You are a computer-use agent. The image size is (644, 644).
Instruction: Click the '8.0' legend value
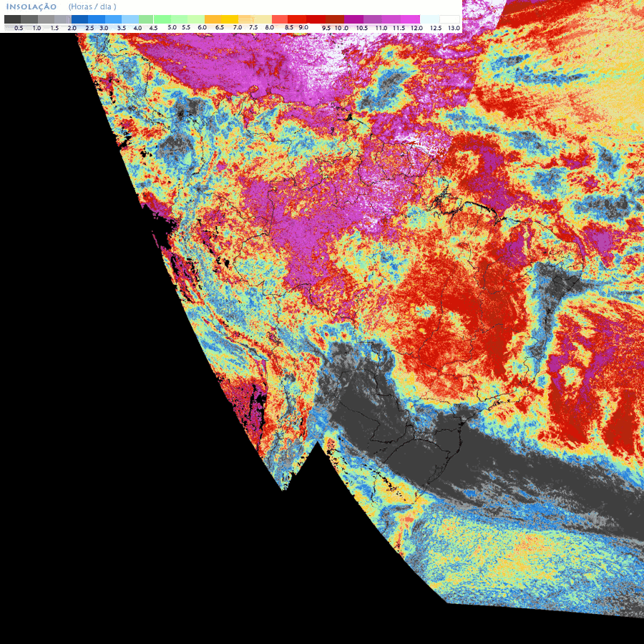pos(270,27)
